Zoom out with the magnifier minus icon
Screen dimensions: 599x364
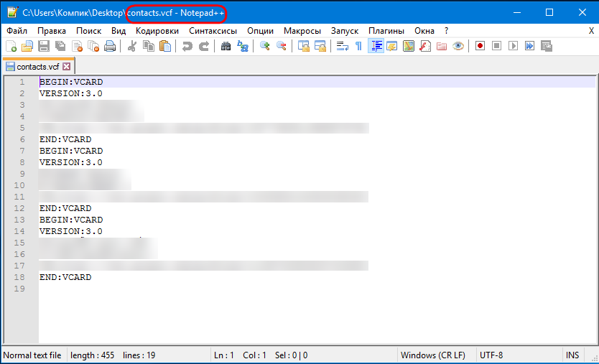[x=281, y=46]
